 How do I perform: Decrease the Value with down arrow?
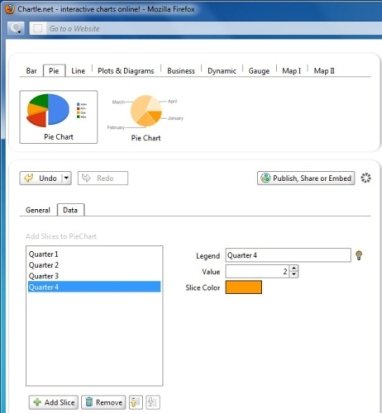(294, 274)
